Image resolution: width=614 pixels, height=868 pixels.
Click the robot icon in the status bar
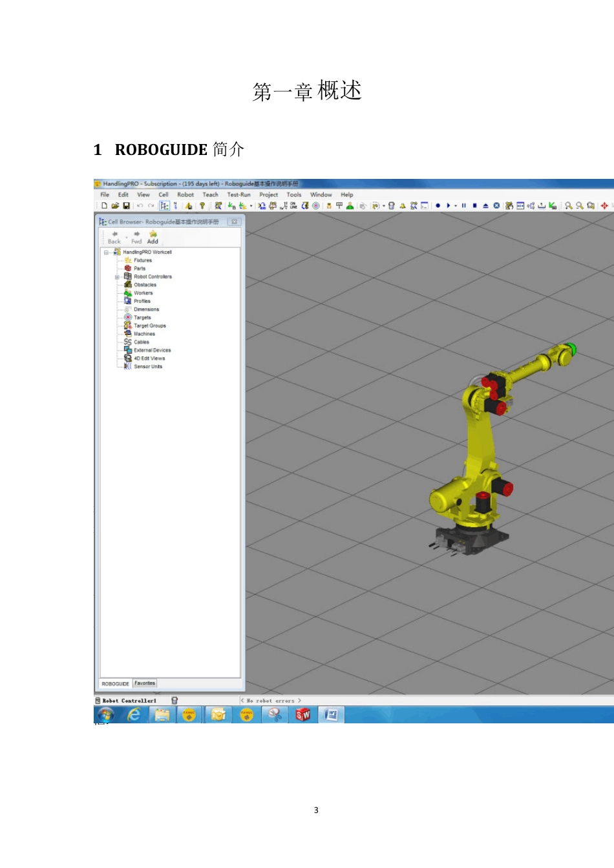point(175,701)
